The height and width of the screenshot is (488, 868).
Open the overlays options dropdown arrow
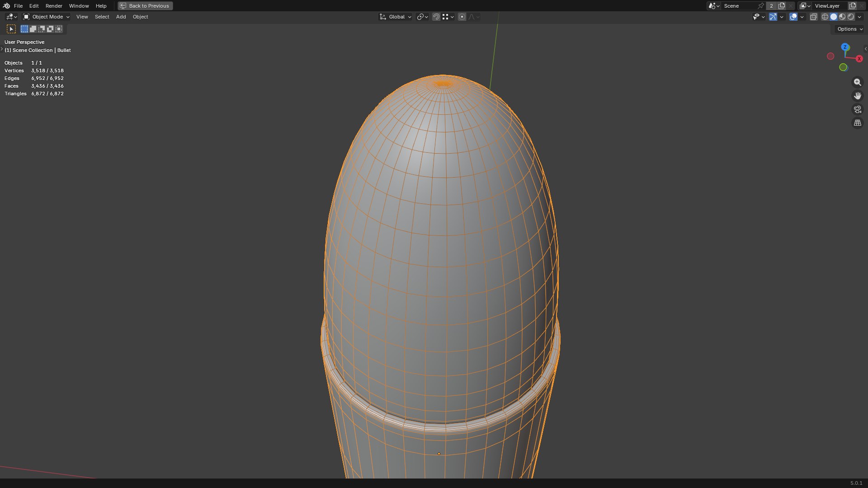(802, 17)
